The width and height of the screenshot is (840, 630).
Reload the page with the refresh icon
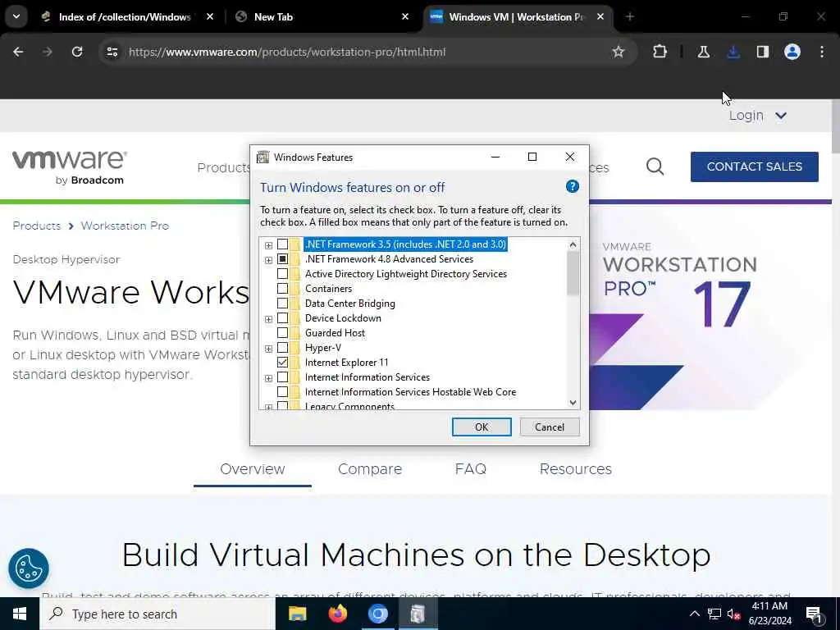(x=77, y=52)
